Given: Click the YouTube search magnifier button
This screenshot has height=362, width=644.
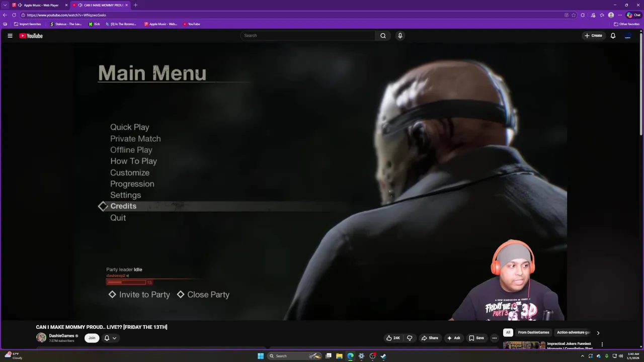Looking at the screenshot, I should pyautogui.click(x=383, y=36).
